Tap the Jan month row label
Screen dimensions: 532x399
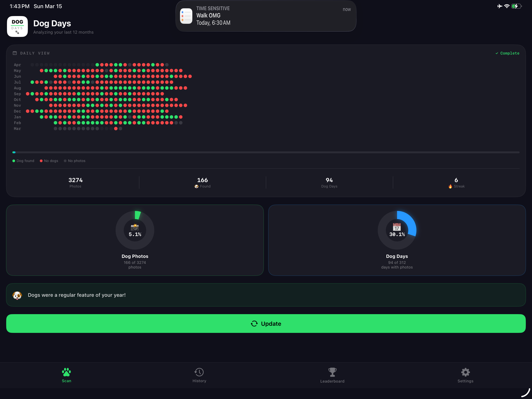(x=17, y=117)
